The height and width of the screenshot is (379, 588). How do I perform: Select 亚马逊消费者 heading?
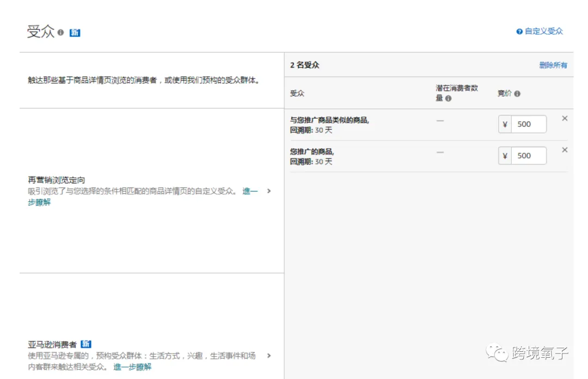point(52,345)
